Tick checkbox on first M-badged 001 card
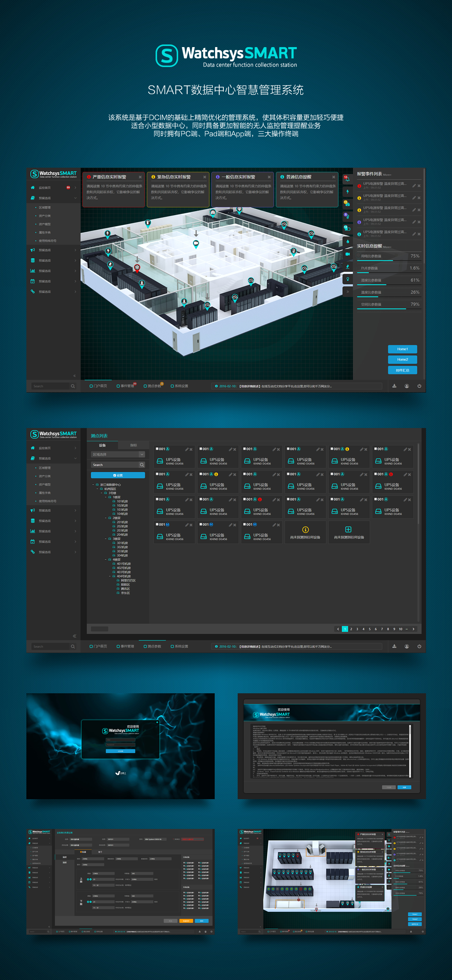This screenshot has height=980, width=452. [157, 524]
